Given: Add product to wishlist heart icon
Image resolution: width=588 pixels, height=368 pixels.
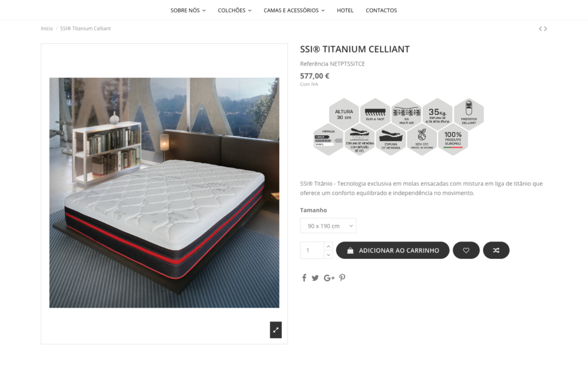Looking at the screenshot, I should tap(466, 250).
